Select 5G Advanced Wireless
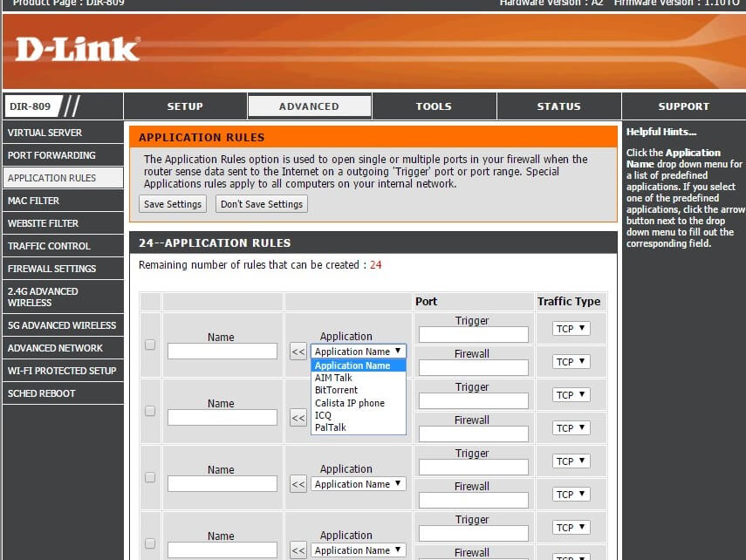Screen dimensions: 746x560 click(63, 325)
